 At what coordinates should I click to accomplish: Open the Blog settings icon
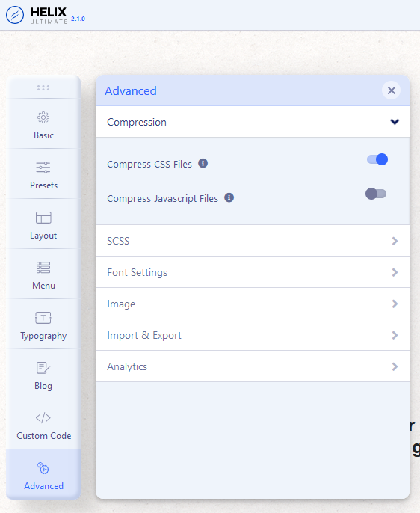(x=43, y=368)
